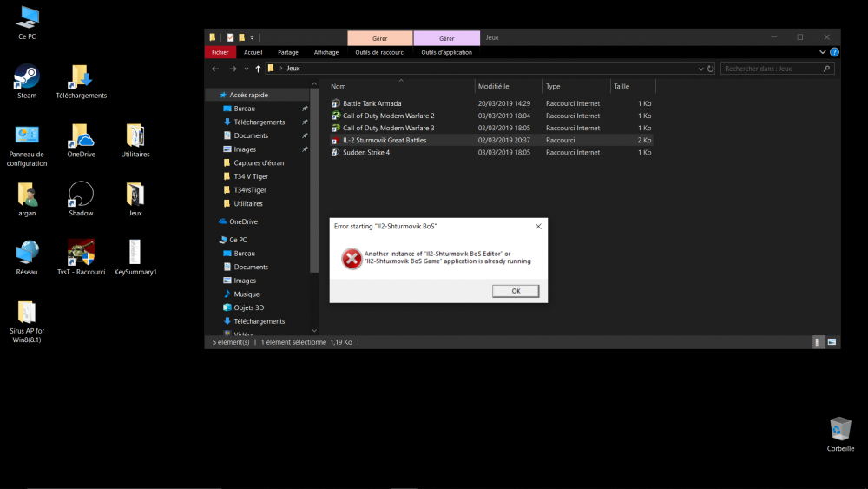This screenshot has height=489, width=868.
Task: Select Accès rapide in navigation pane
Action: [248, 96]
